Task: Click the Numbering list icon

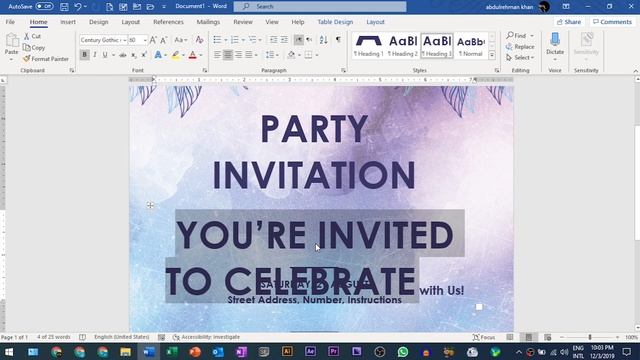Action: pyautogui.click(x=234, y=40)
